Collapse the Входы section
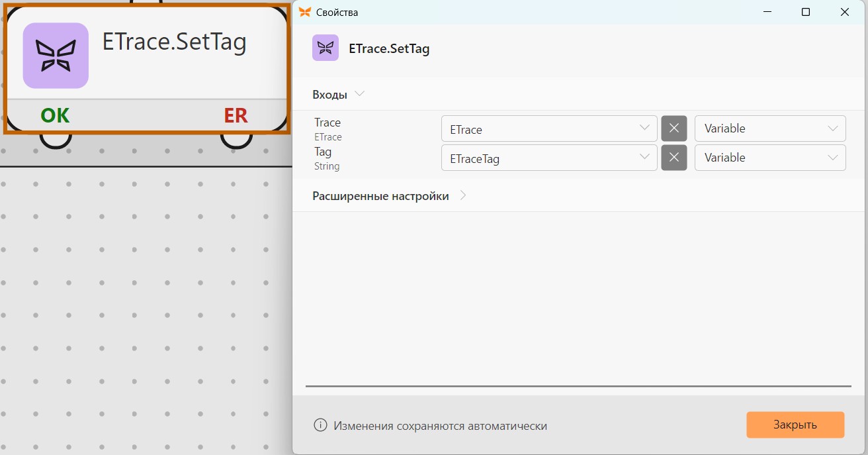The image size is (868, 455). pyautogui.click(x=359, y=94)
